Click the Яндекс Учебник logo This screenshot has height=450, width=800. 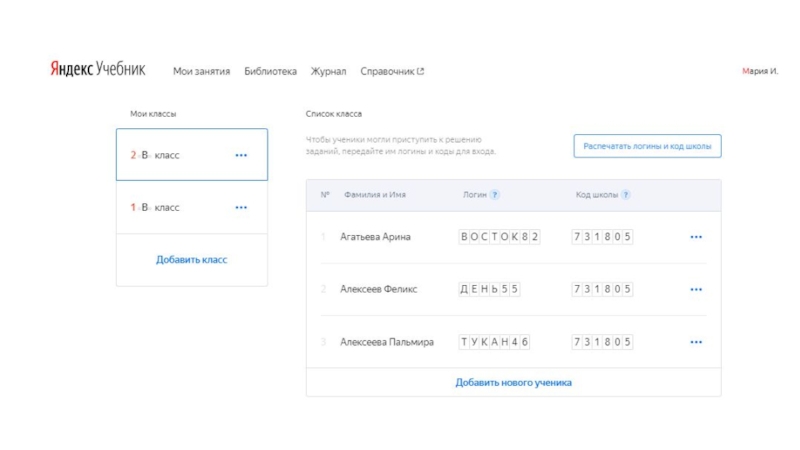[98, 70]
